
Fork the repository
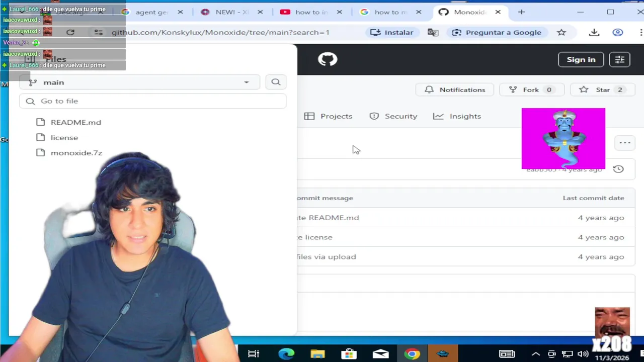pos(531,89)
